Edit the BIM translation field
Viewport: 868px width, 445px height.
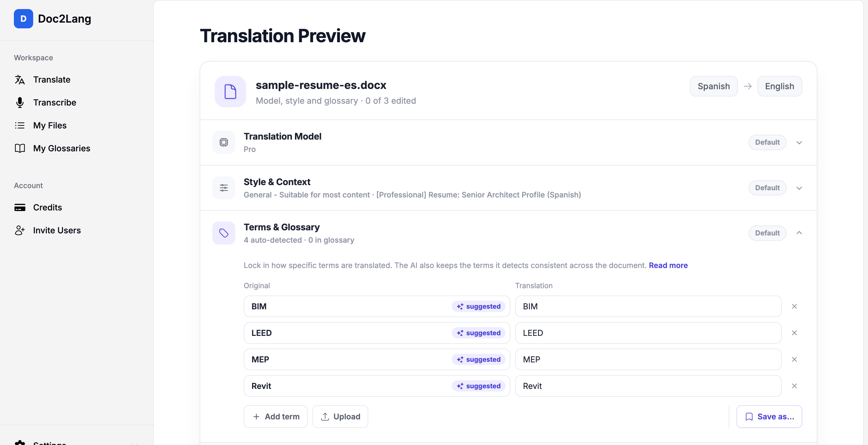tap(648, 306)
